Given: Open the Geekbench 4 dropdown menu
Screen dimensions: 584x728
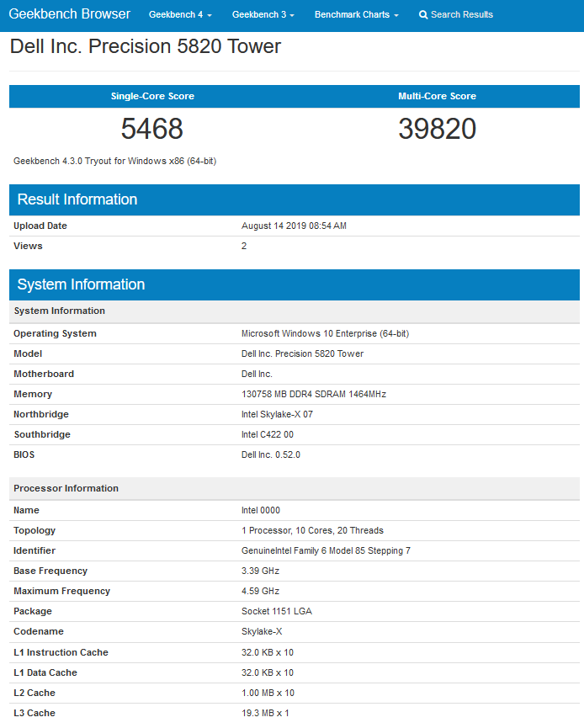Looking at the screenshot, I should pyautogui.click(x=180, y=15).
